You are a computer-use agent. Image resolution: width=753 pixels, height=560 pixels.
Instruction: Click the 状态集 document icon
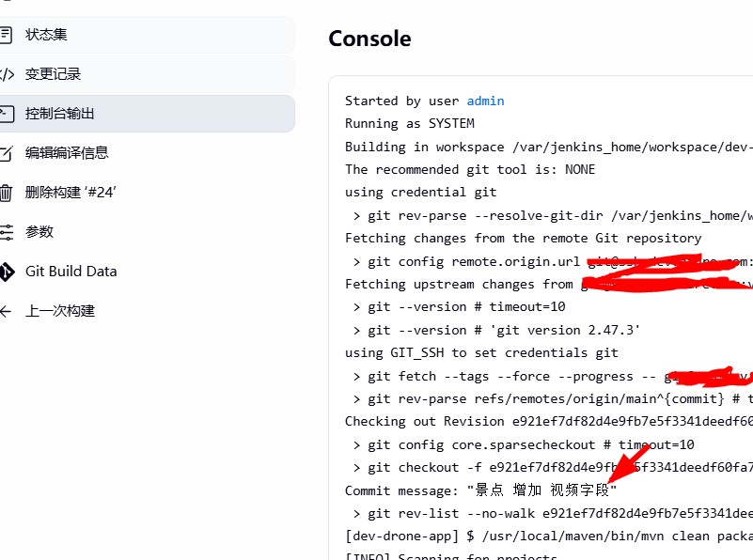tap(6, 35)
